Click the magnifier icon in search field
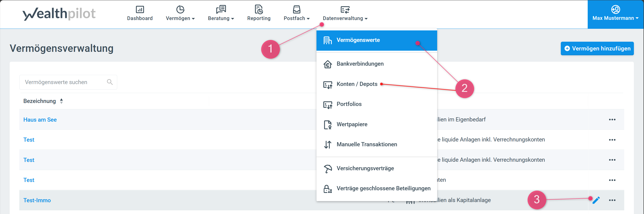 coord(109,82)
